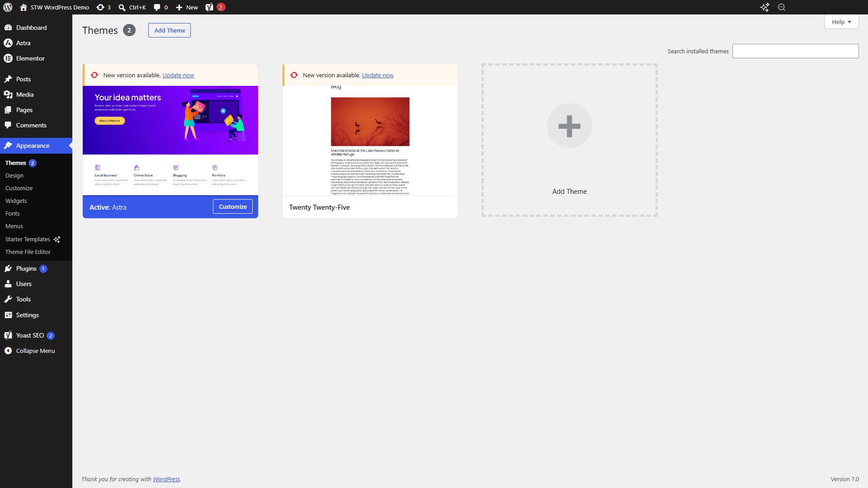Screen dimensions: 868x488
Task: Click the STW WordPress Demo site name
Action: click(x=60, y=7)
